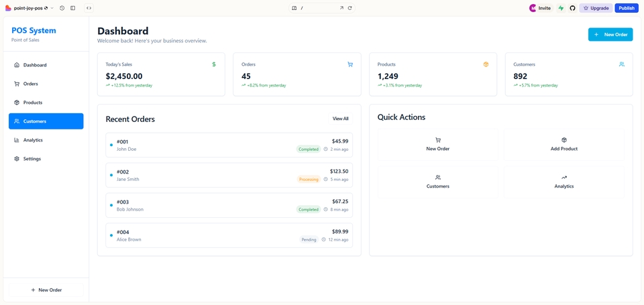Open preview in new tab icon
The image size is (644, 305).
coord(341,8)
